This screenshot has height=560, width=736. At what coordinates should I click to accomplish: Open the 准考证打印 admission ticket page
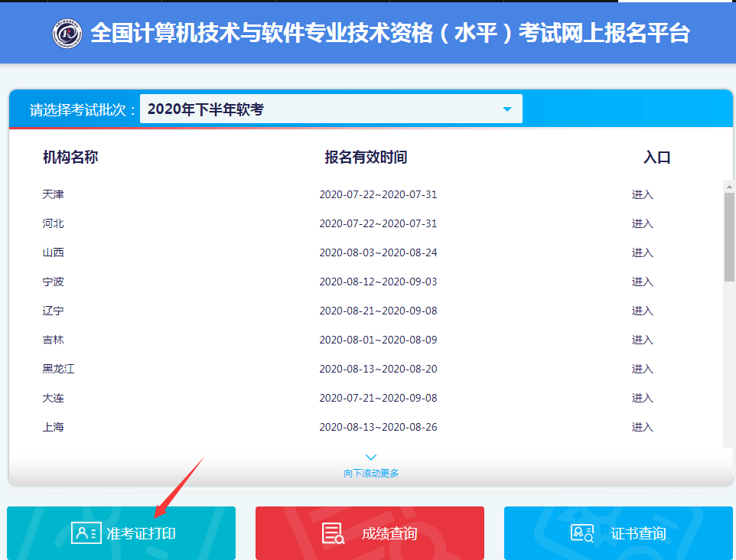(x=120, y=534)
